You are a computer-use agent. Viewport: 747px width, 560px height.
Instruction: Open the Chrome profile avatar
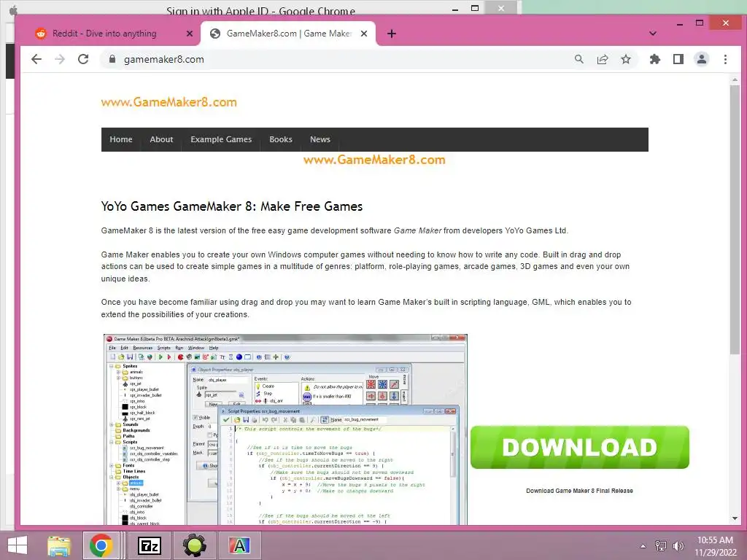702,59
